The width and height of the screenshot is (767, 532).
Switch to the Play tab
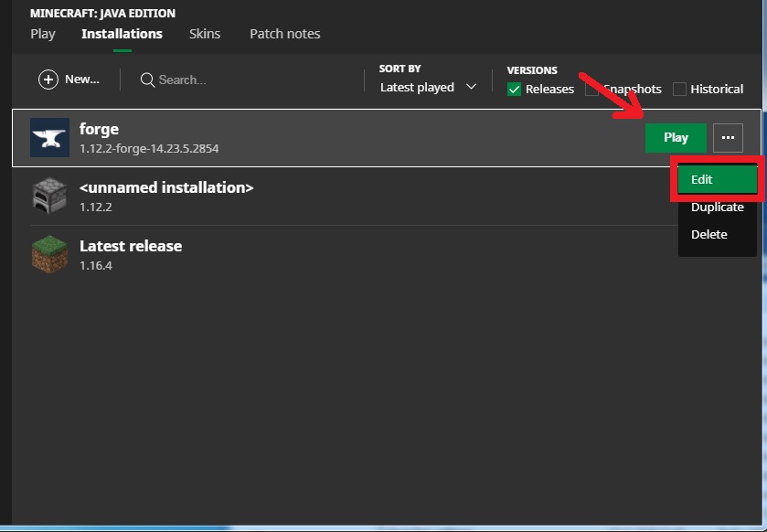tap(43, 34)
